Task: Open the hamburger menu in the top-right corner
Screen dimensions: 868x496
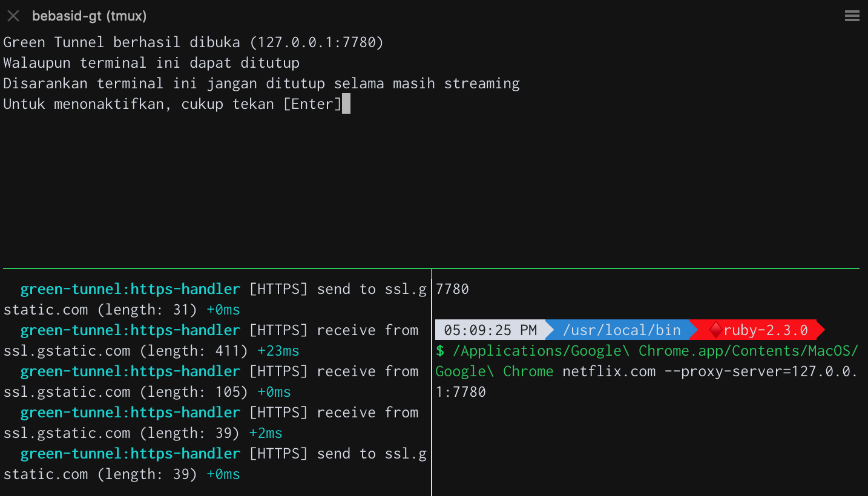Action: [x=852, y=16]
